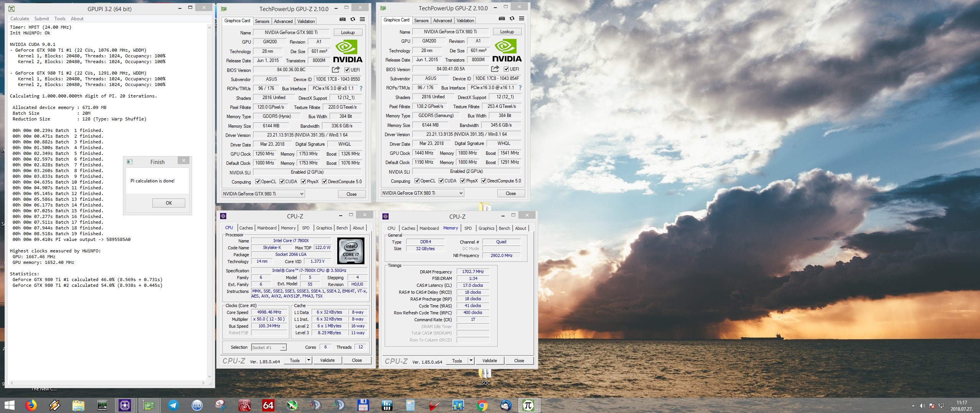The image size is (980, 413).
Task: Click Close button in right GPU-Z
Action: (511, 193)
